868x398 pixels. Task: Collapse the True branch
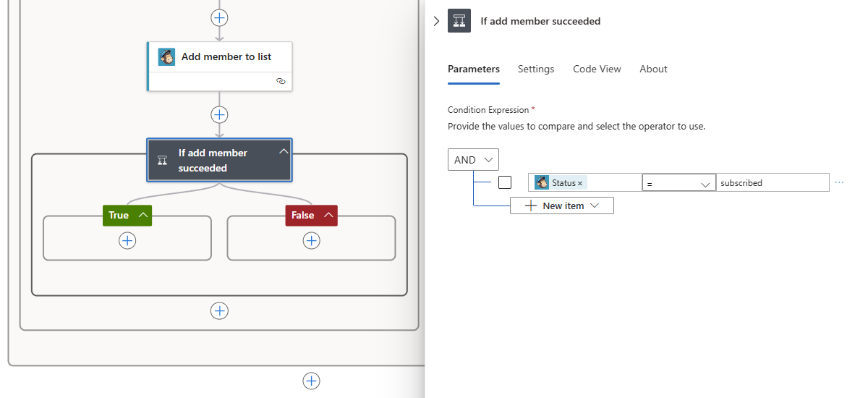pos(143,215)
